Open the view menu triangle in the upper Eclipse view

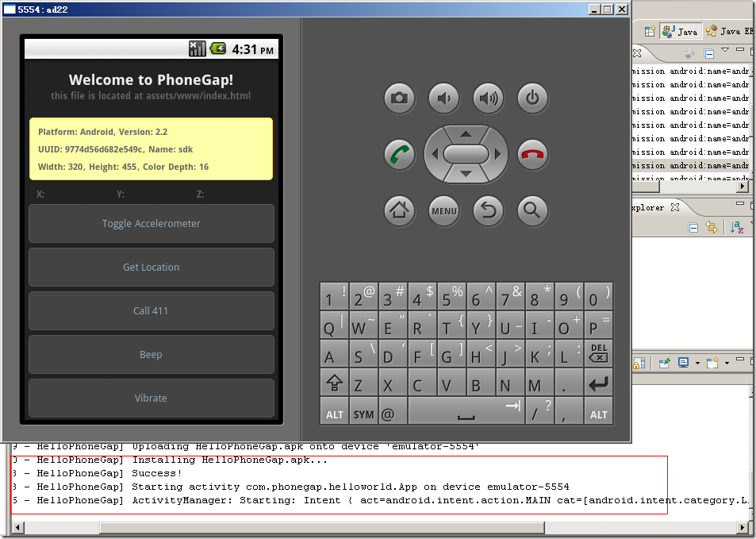[724, 49]
